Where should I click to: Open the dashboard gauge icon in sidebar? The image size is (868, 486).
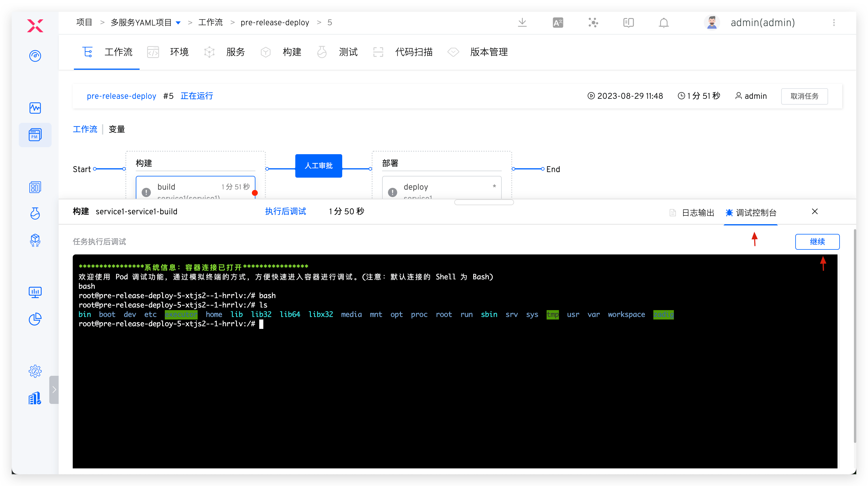click(35, 56)
